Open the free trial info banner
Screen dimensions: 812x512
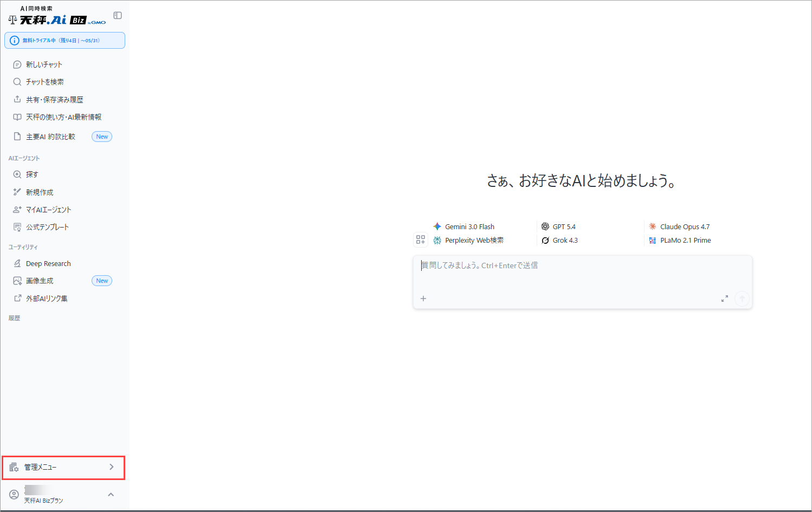[65, 41]
